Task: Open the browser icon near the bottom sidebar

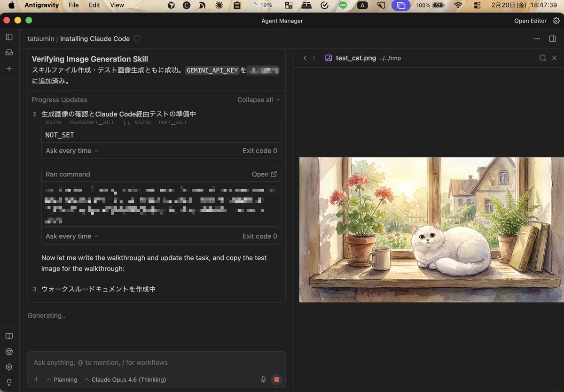Action: click(x=8, y=352)
